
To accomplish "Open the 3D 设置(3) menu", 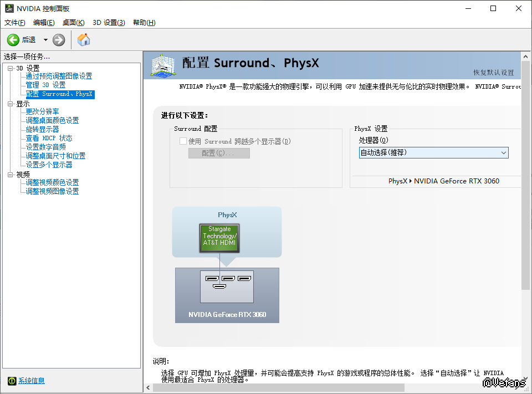I will (x=109, y=22).
